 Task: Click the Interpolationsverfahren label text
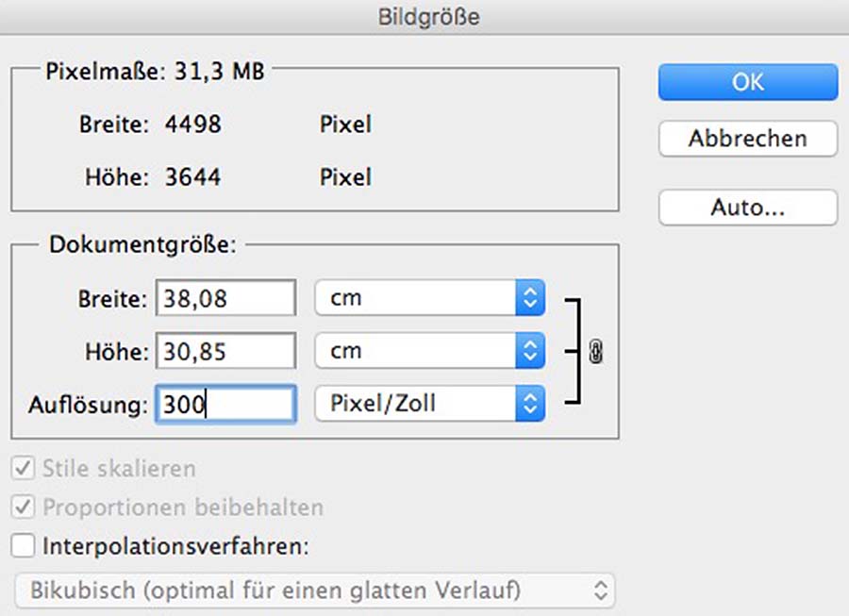(176, 546)
